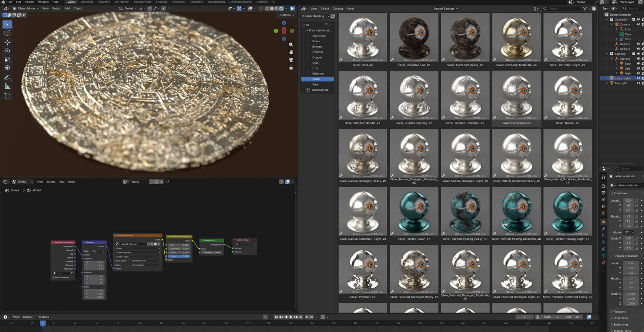
Task: Open the asset browser Catalog menu
Action: [x=338, y=9]
